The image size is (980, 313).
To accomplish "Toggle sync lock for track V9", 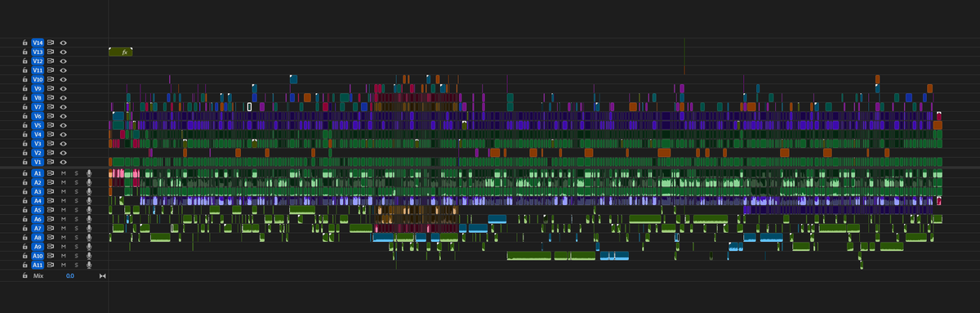I will click(51, 88).
